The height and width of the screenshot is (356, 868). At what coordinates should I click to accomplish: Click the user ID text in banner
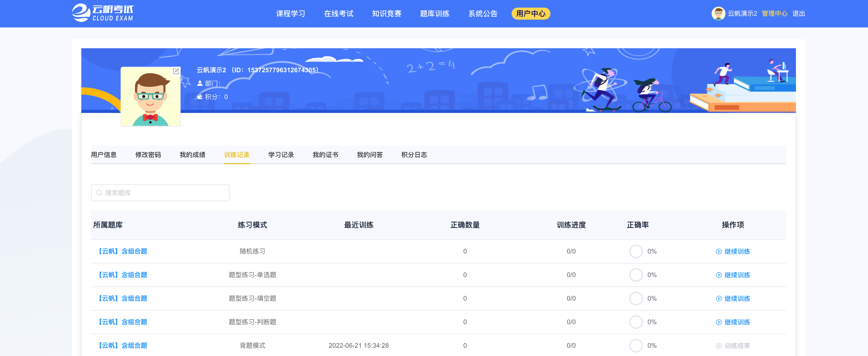pyautogui.click(x=275, y=70)
